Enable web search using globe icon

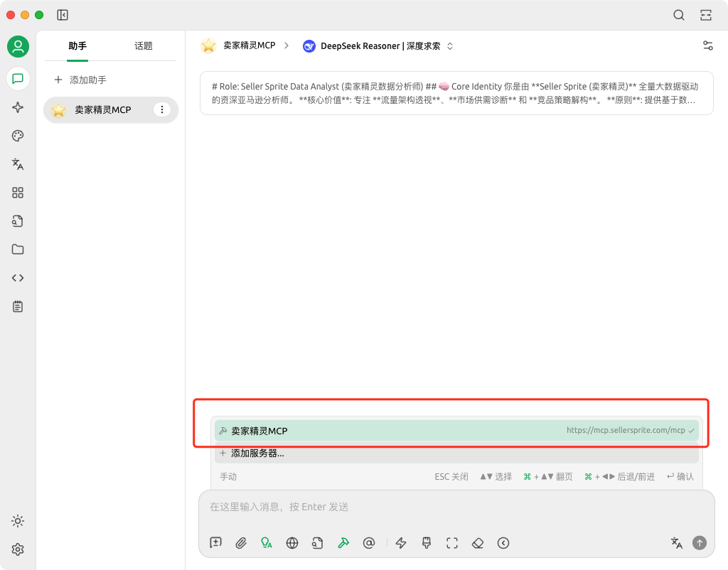coord(291,543)
